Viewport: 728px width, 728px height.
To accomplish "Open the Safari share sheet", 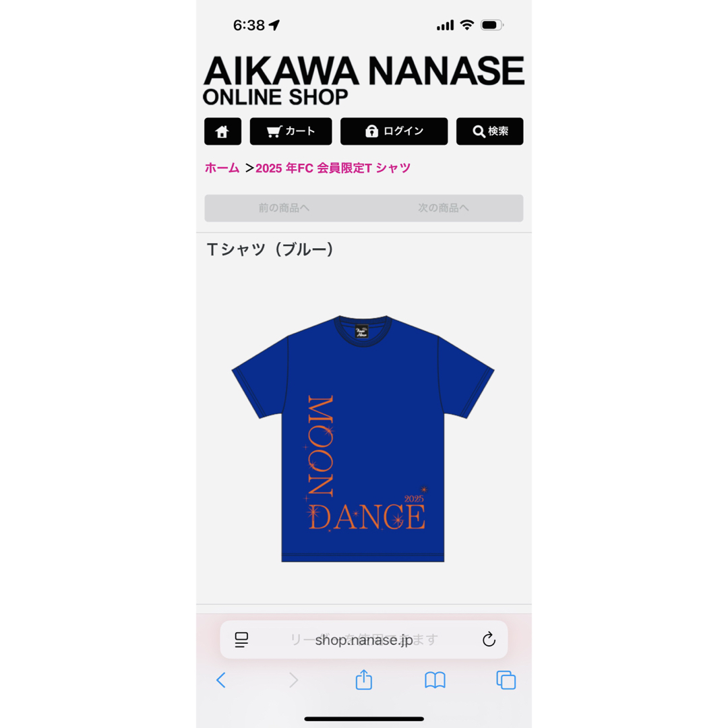I will (363, 679).
